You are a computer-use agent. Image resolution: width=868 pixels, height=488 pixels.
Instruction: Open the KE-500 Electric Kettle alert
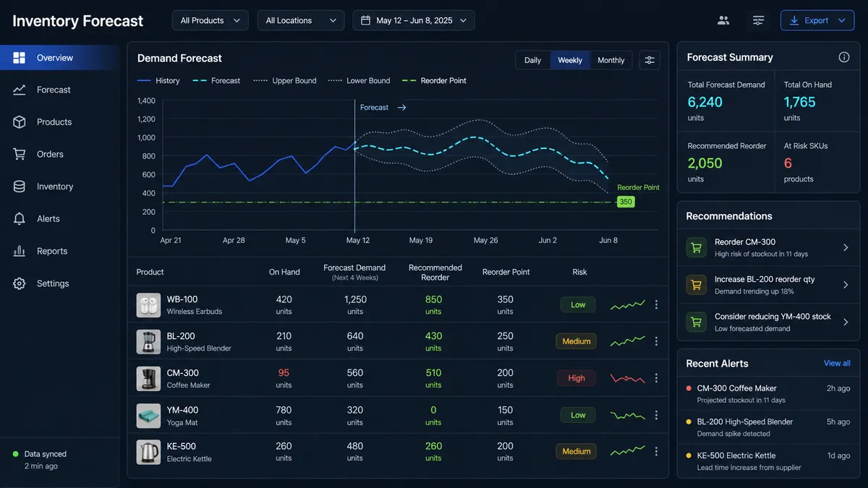coord(767,461)
